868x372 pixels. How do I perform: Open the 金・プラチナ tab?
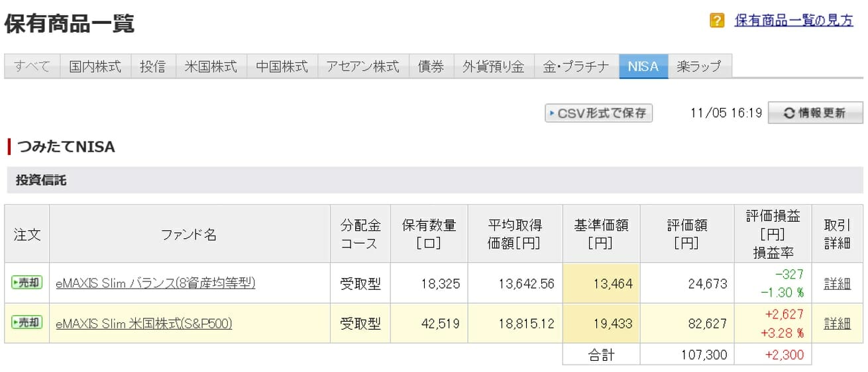pyautogui.click(x=576, y=66)
